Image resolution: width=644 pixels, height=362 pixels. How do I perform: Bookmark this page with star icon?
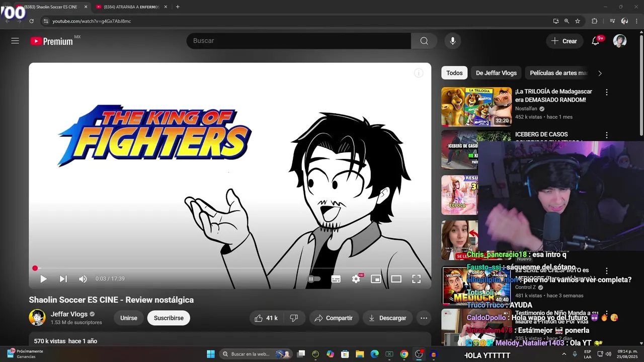pos(578,21)
